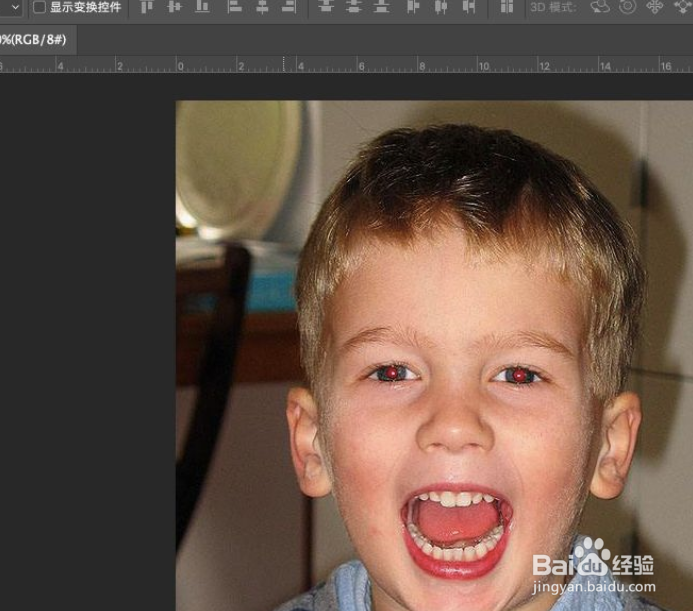Click the distribute bottom edges icon

point(381,6)
